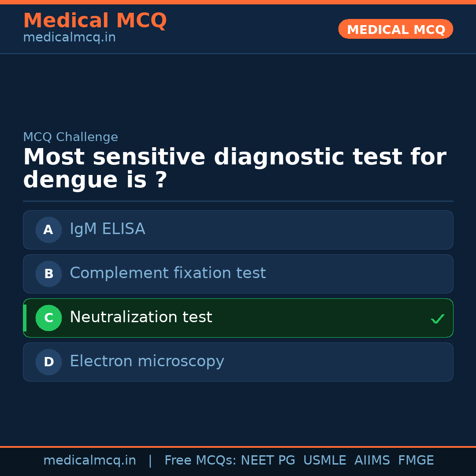The width and height of the screenshot is (476, 476).
Task: Click the FMGE footer label
Action: pos(416,461)
